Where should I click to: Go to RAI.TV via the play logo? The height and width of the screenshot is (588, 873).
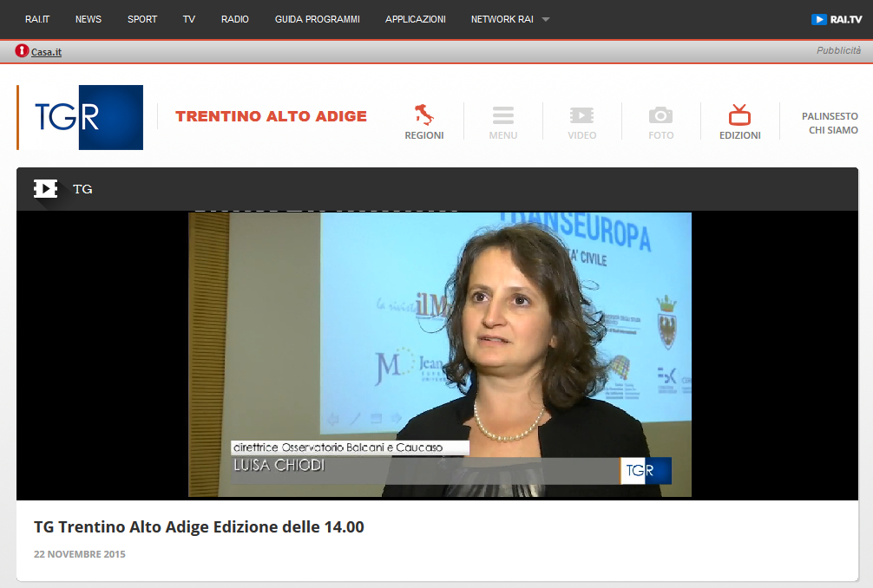[836, 19]
